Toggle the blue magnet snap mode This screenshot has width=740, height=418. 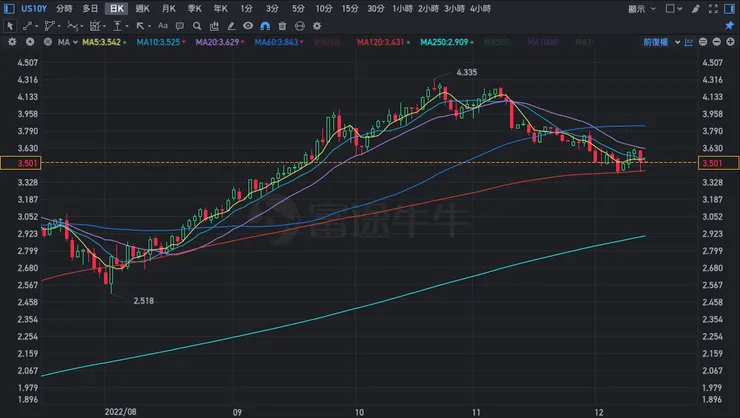[265, 26]
